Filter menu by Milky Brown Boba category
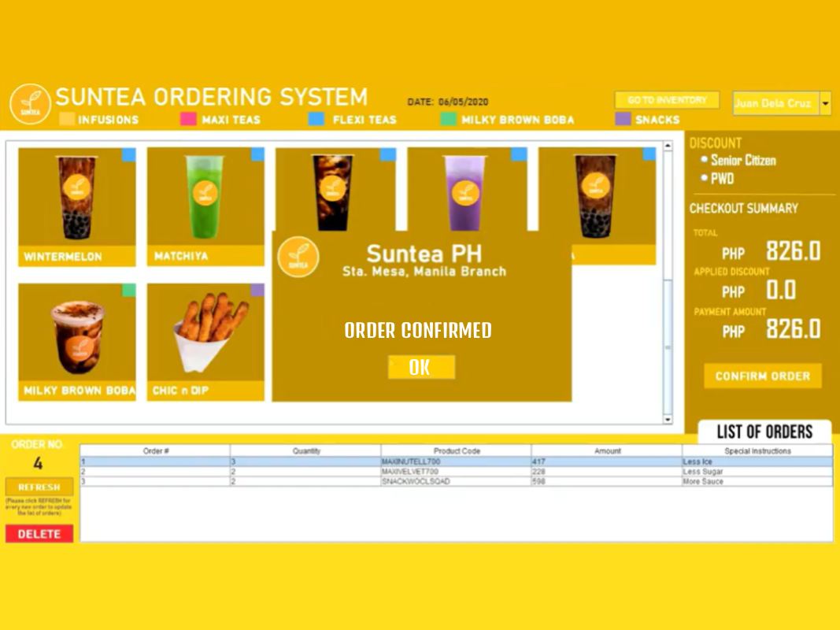 pos(517,120)
